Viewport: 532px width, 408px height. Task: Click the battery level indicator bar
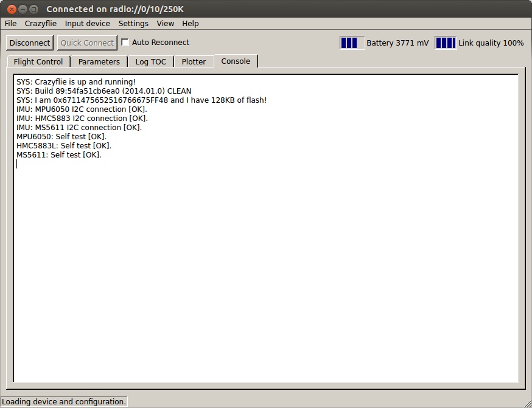352,43
